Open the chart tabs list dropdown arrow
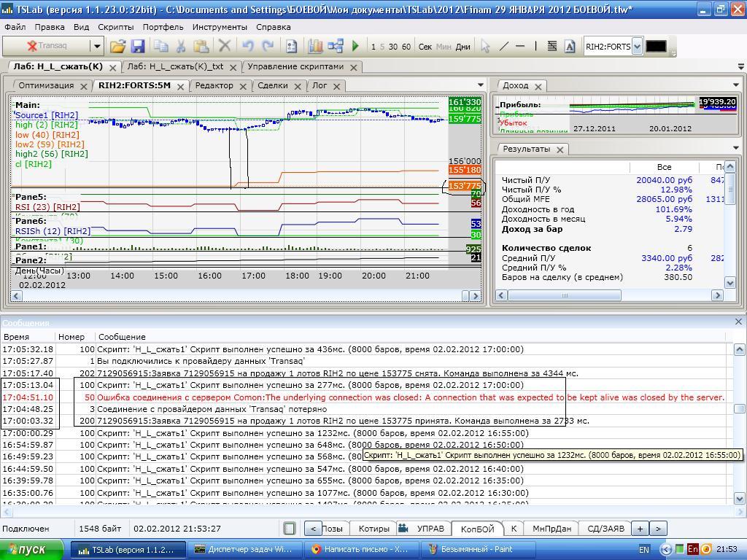This screenshot has height=560, width=747. (x=480, y=85)
